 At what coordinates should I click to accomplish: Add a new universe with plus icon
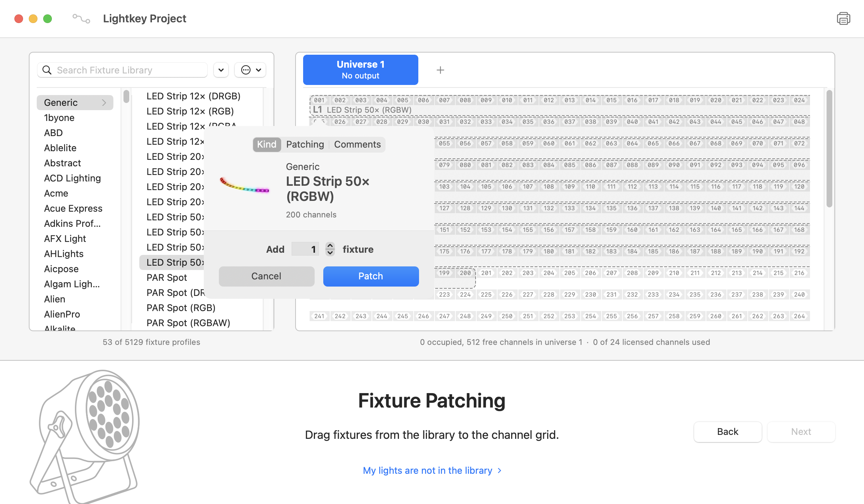click(440, 70)
